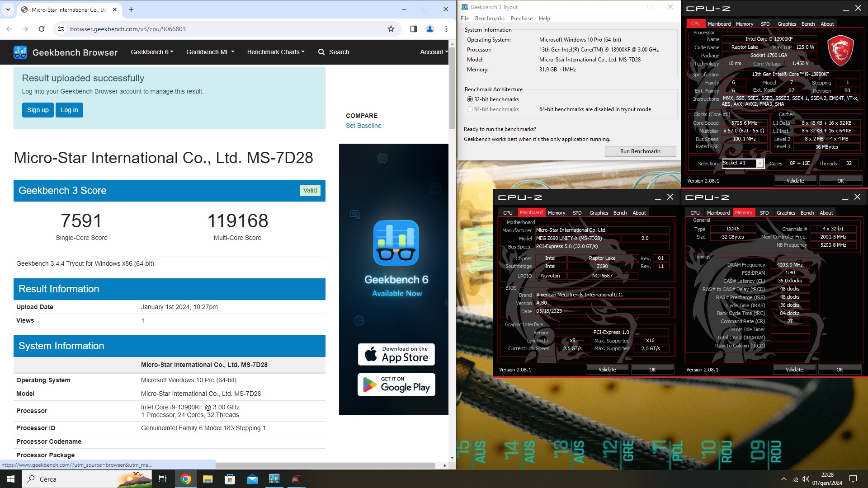Expand the Geekbench ML dropdown
Image resolution: width=868 pixels, height=488 pixels.
[210, 52]
